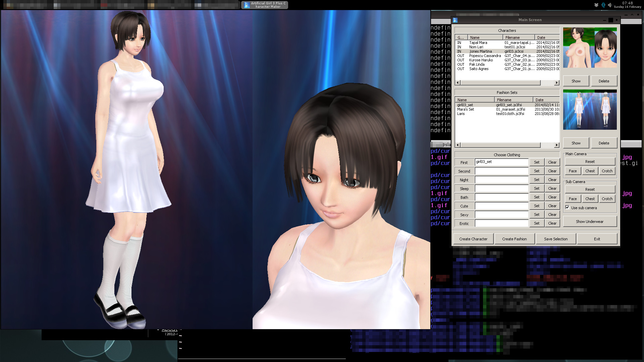Screen dimensions: 644x362
Task: Click left scroll arrow in Fashion Sets list
Action: coord(458,145)
